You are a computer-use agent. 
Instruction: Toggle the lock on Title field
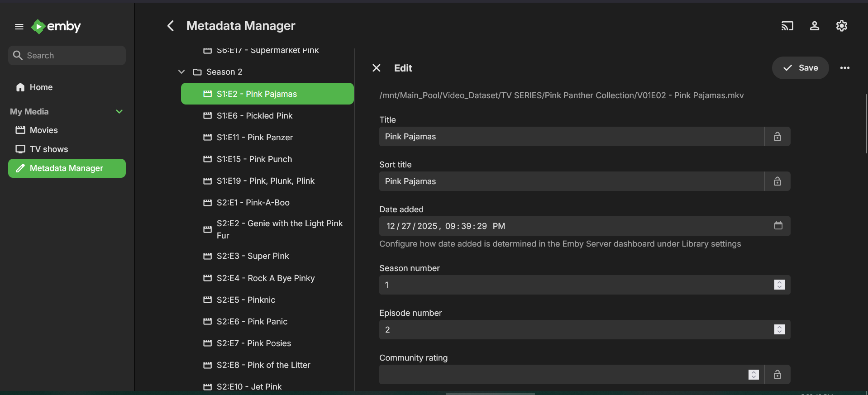pyautogui.click(x=777, y=137)
